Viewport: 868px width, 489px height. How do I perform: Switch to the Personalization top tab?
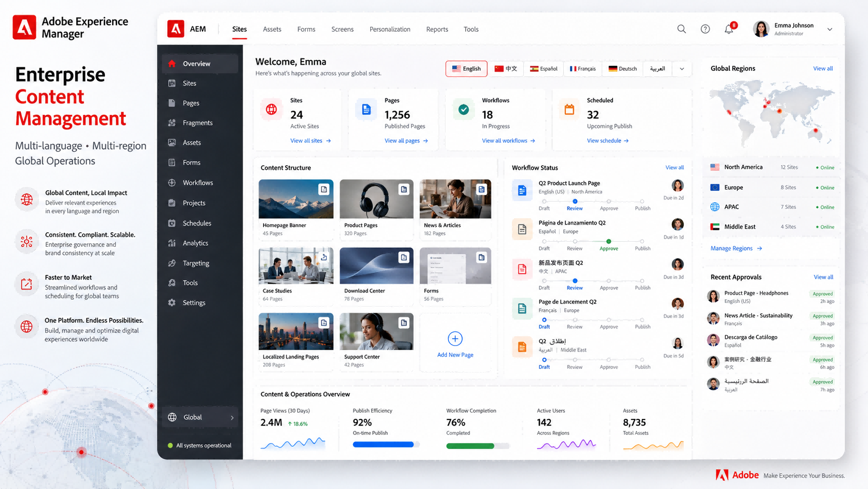[390, 29]
